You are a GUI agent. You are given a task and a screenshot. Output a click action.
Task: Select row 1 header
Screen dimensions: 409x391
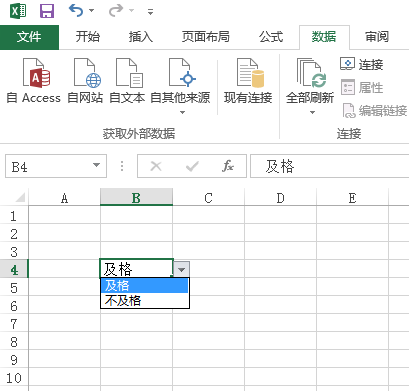point(14,216)
